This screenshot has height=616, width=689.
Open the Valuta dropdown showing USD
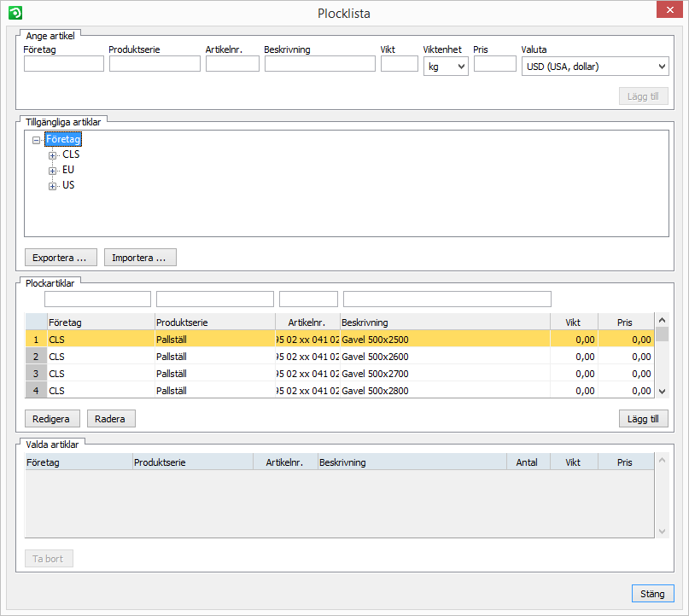(595, 67)
